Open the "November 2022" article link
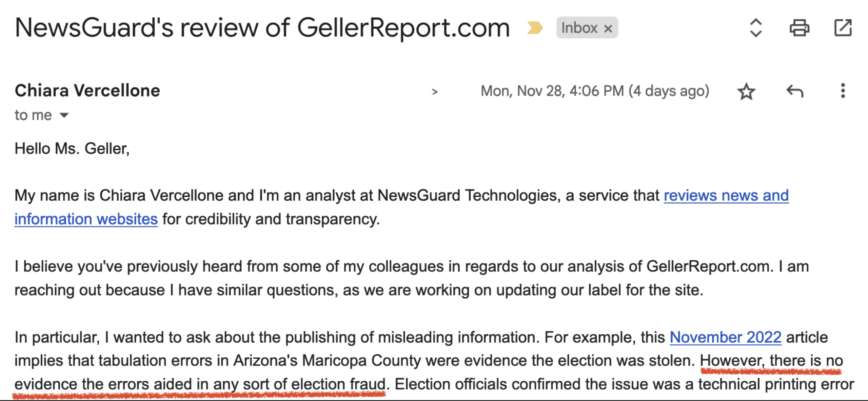This screenshot has height=401, width=868. [x=725, y=337]
